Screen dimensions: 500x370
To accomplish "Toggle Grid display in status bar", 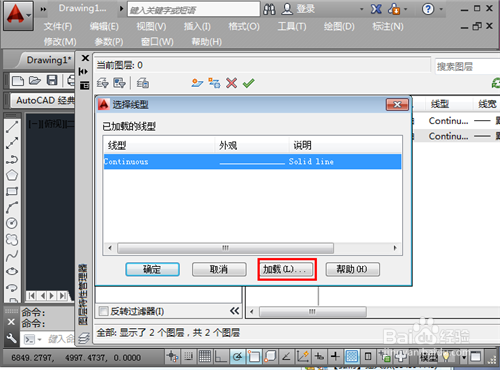I will coord(205,357).
